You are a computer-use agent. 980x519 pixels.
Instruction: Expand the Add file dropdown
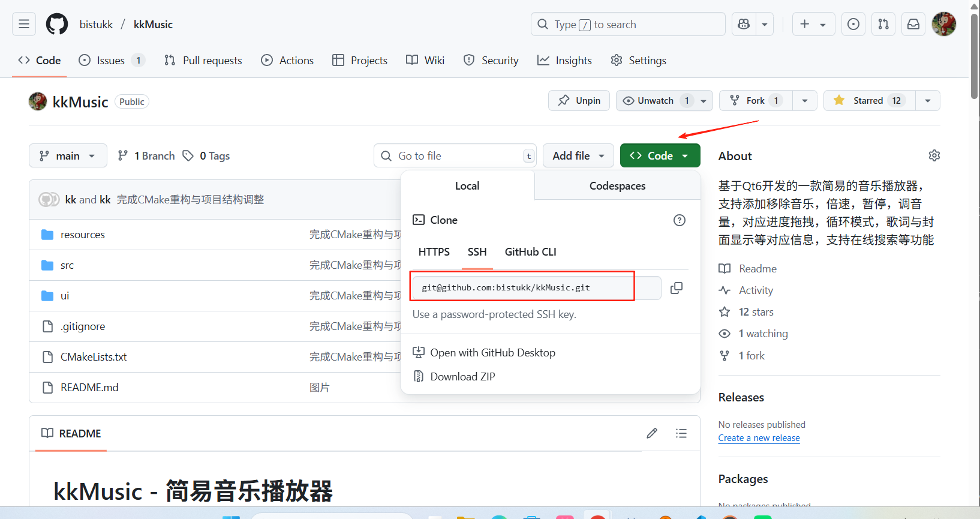coord(578,155)
